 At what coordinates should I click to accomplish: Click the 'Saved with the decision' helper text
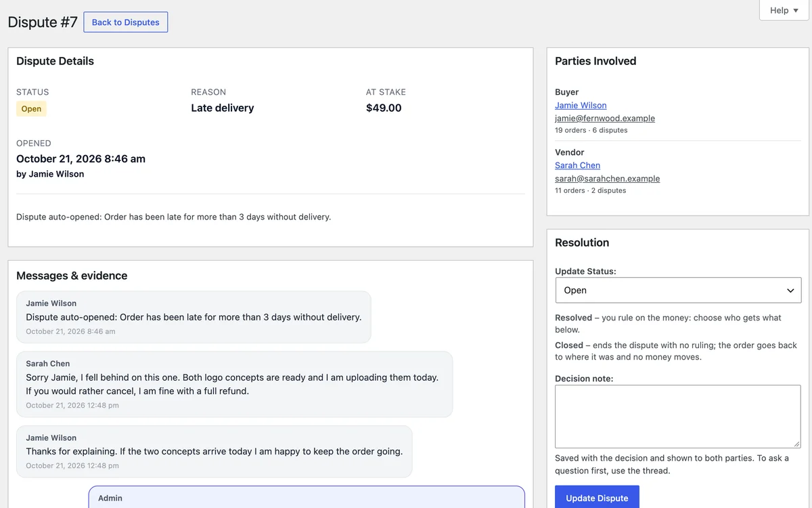click(672, 464)
